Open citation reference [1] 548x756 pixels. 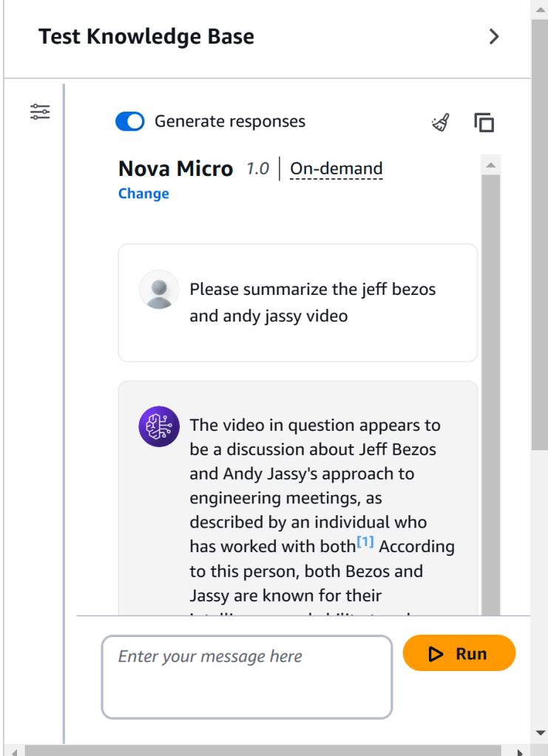click(365, 543)
